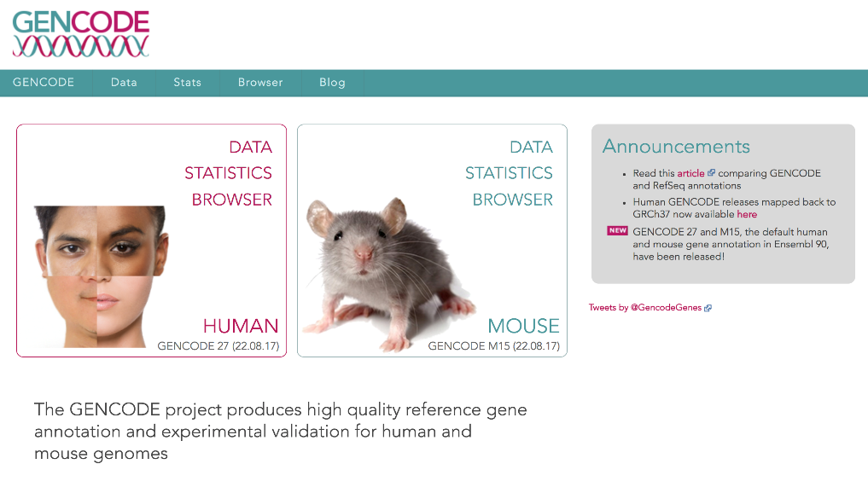The height and width of the screenshot is (493, 868).
Task: Click the HUMAN heading link
Action: click(240, 326)
